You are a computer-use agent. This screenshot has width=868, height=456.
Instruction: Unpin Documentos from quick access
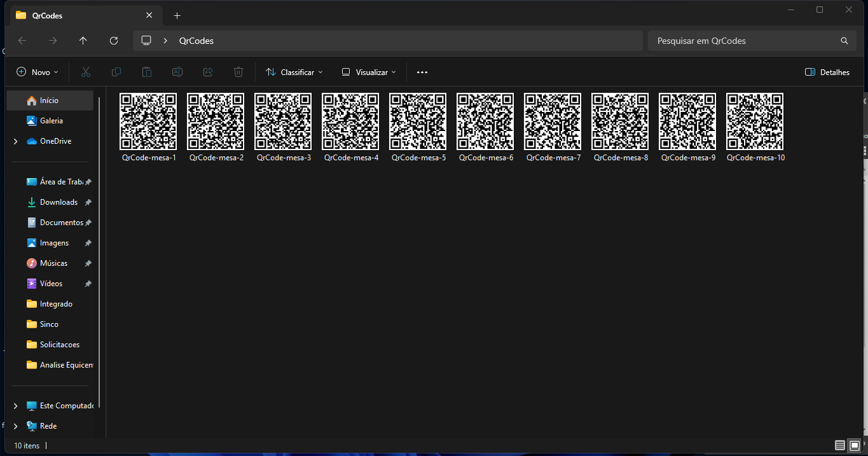(88, 223)
